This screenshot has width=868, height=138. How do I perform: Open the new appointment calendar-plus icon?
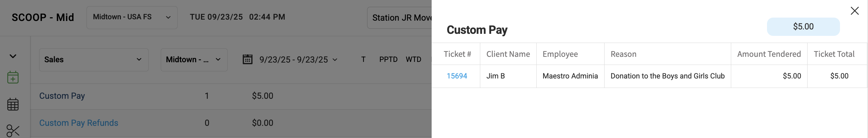pos(13,77)
